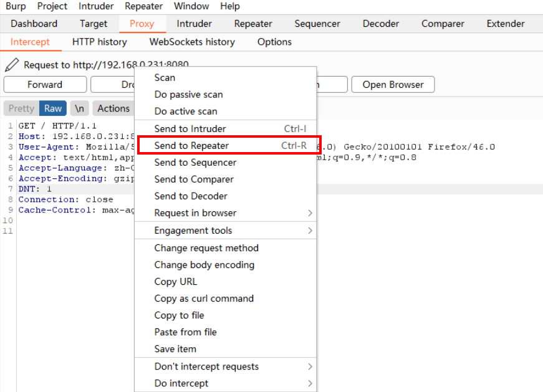Select the Proxy tab
Screen dimensions: 543x392
pyautogui.click(x=142, y=24)
